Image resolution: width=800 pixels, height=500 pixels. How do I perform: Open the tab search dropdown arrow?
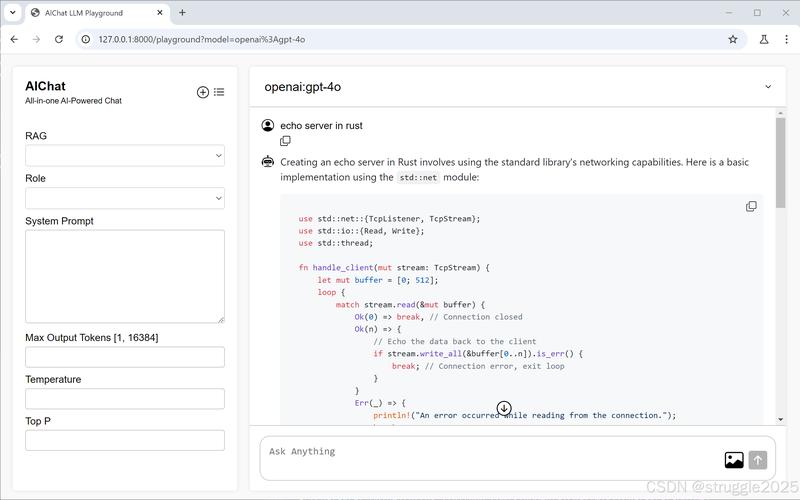click(13, 12)
